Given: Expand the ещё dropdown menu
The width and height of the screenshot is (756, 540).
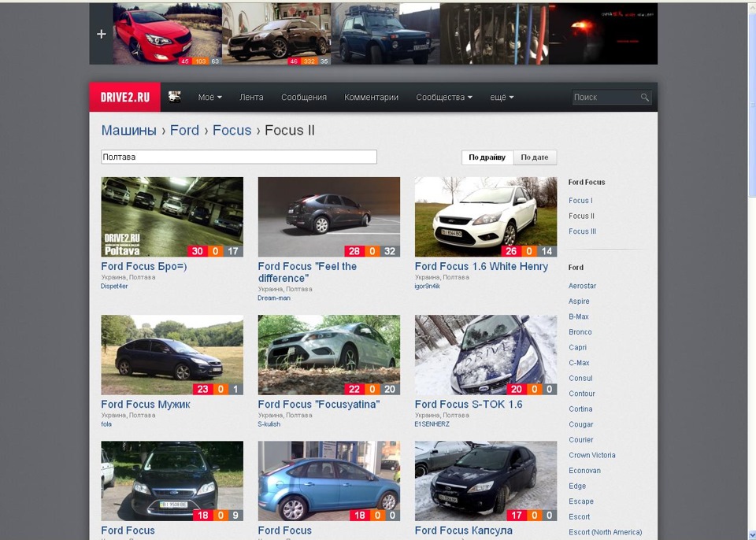Looking at the screenshot, I should point(502,98).
